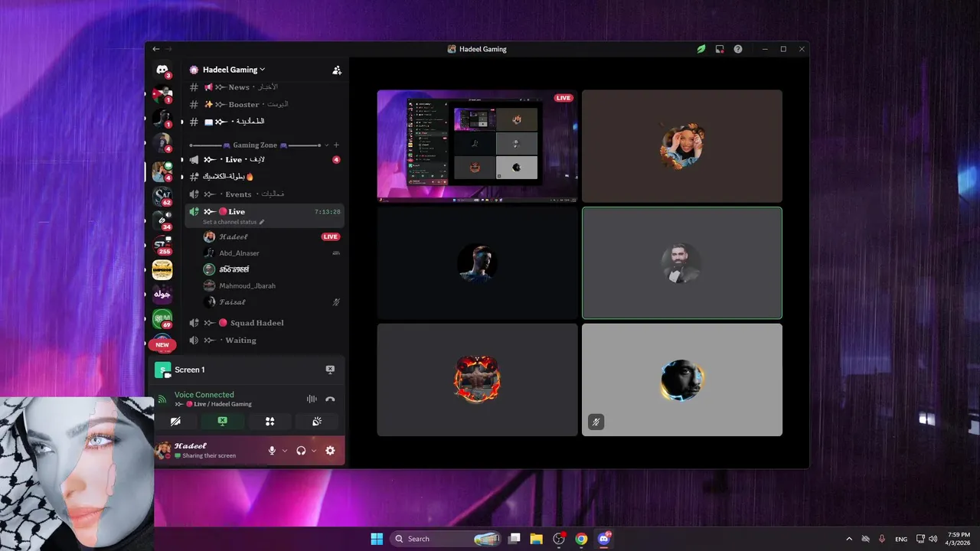Viewport: 980px width, 551px height.
Task: Open the book emoji text channel
Action: click(264, 122)
